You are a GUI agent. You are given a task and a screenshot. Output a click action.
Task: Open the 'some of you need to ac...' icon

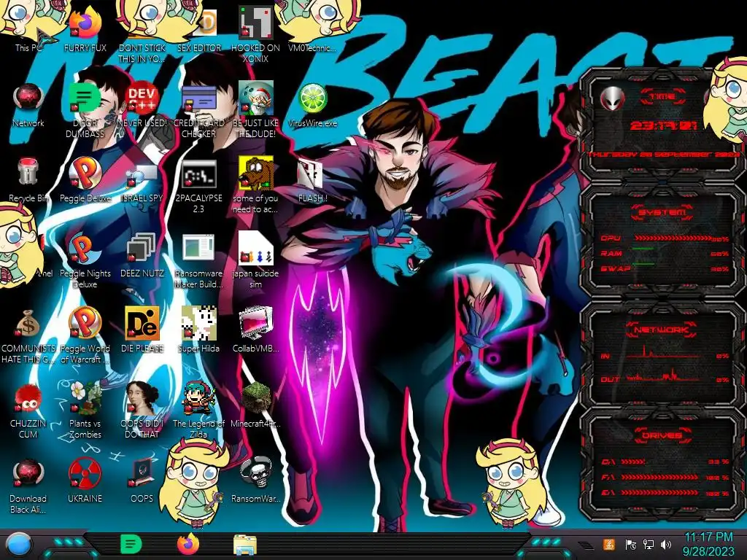point(255,184)
